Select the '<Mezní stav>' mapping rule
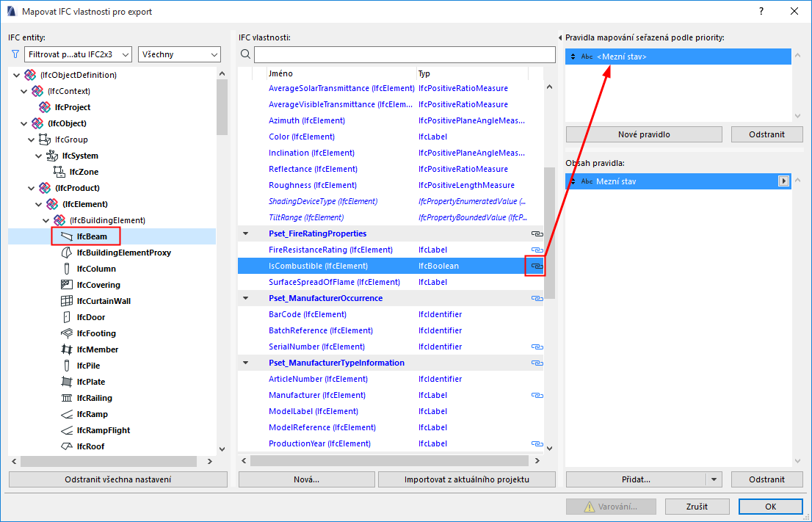Image resolution: width=812 pixels, height=522 pixels. point(678,57)
